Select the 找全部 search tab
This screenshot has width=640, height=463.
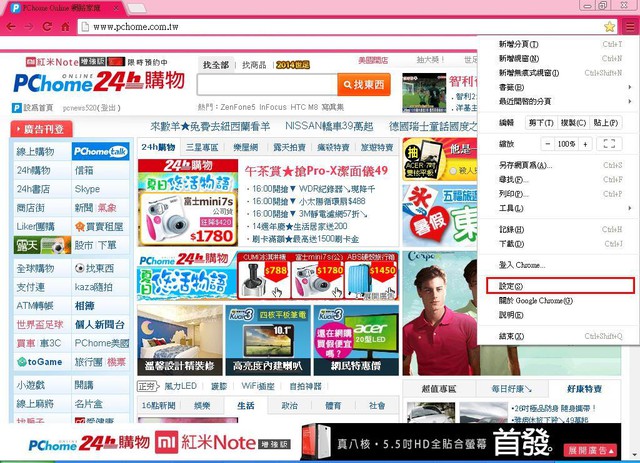click(216, 65)
